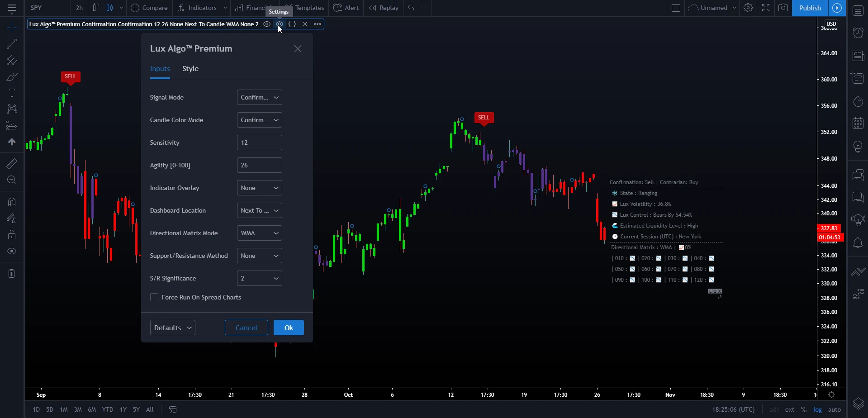
Task: Open more options for Lux Algo indicator
Action: [x=318, y=24]
